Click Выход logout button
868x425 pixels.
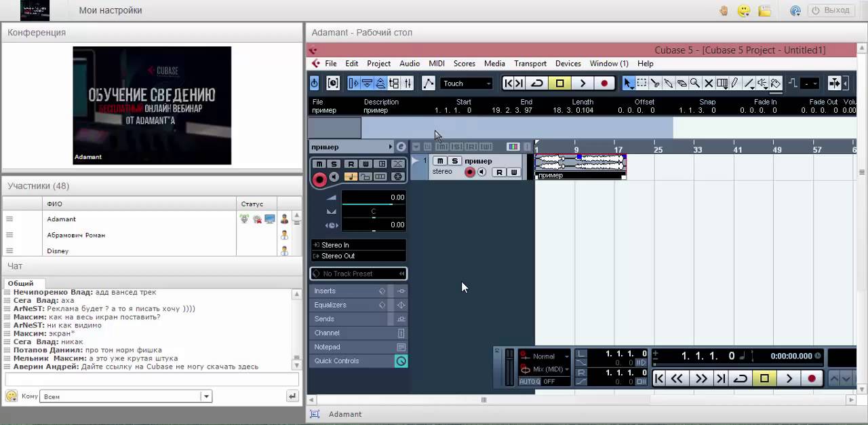tap(831, 10)
